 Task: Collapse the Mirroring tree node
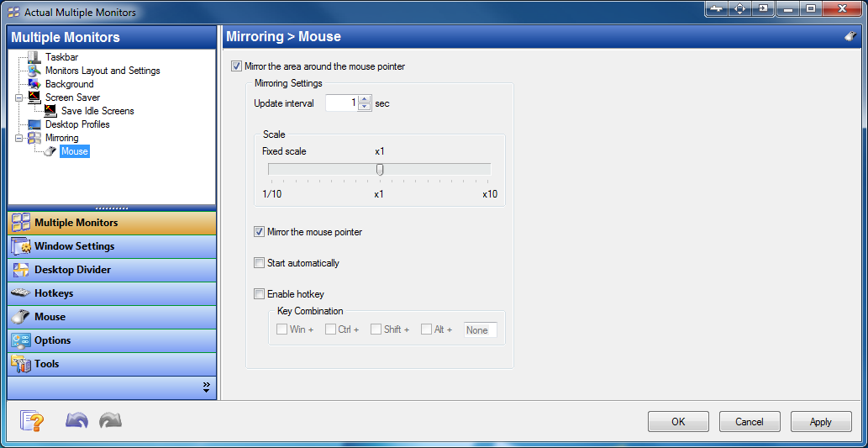point(18,138)
